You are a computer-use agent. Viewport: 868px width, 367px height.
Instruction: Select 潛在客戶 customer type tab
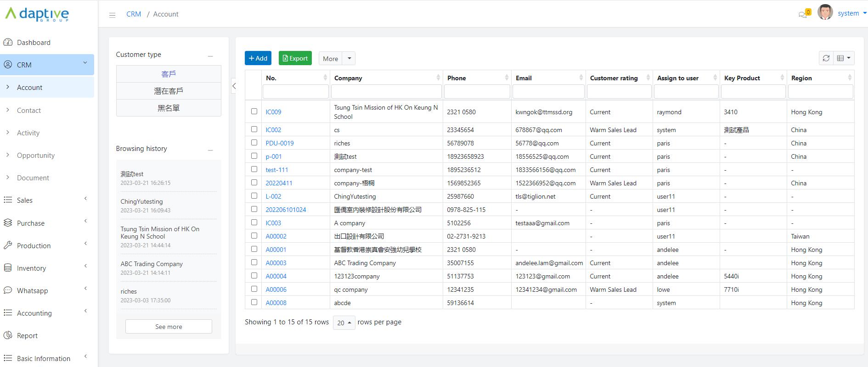(x=169, y=91)
